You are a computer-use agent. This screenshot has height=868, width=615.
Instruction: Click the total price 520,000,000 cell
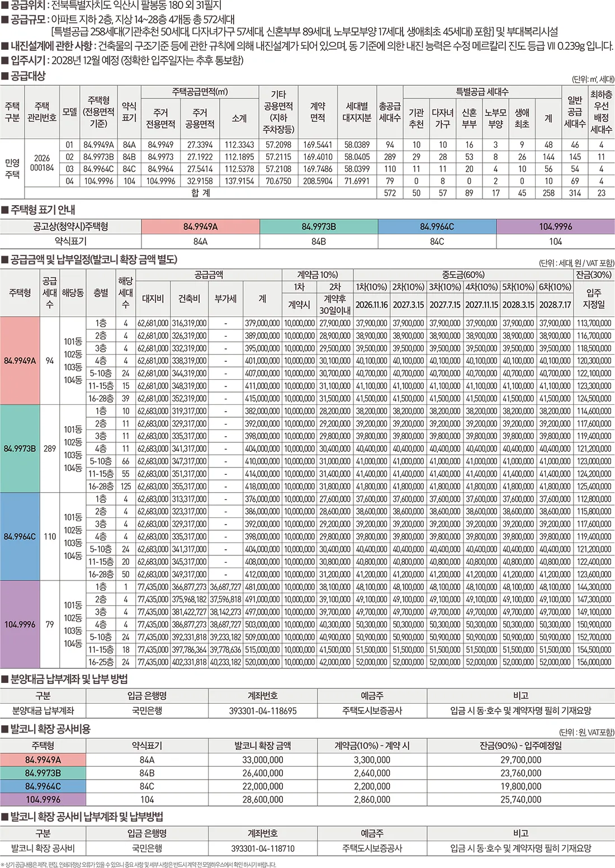coord(262,662)
